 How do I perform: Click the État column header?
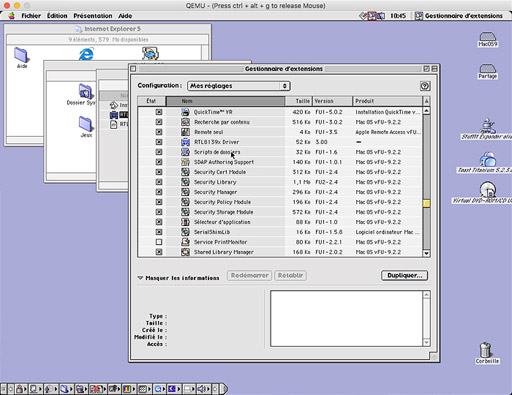pyautogui.click(x=151, y=101)
